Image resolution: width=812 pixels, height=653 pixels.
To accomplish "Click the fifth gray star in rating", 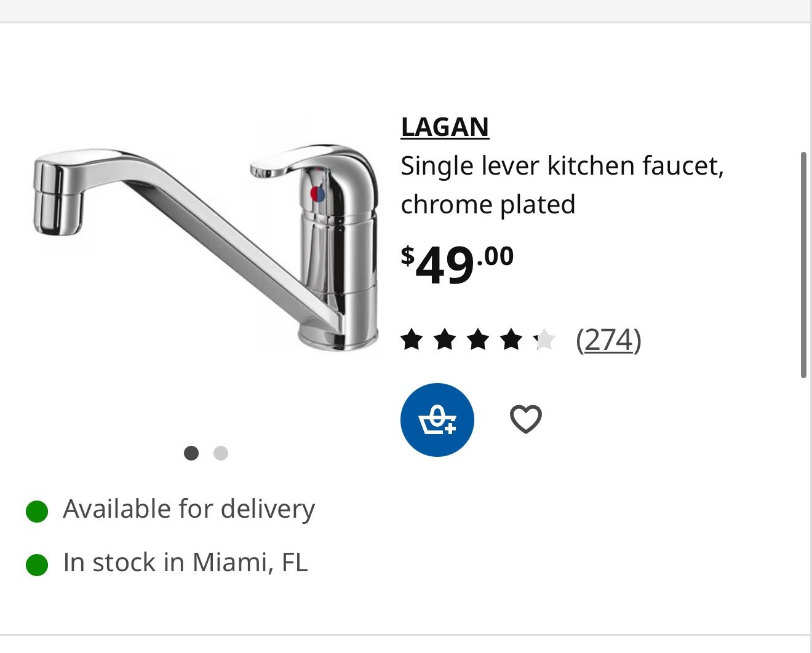I will coord(544,339).
